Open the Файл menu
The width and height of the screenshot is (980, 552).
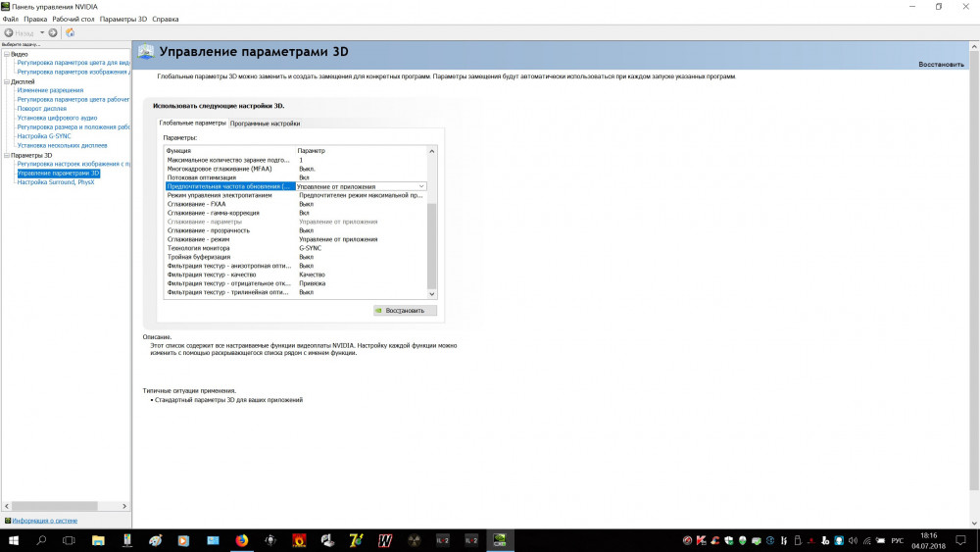coord(11,19)
